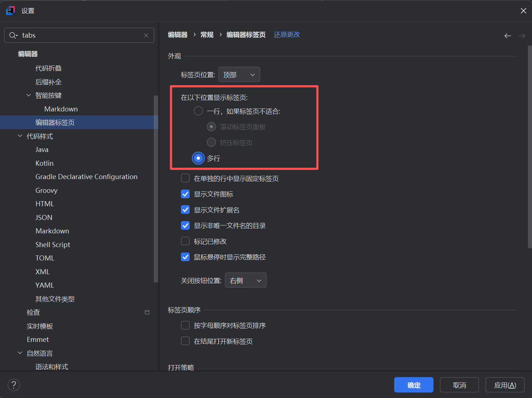Click the forward navigation arrow
This screenshot has height=398, width=532.
(x=522, y=35)
